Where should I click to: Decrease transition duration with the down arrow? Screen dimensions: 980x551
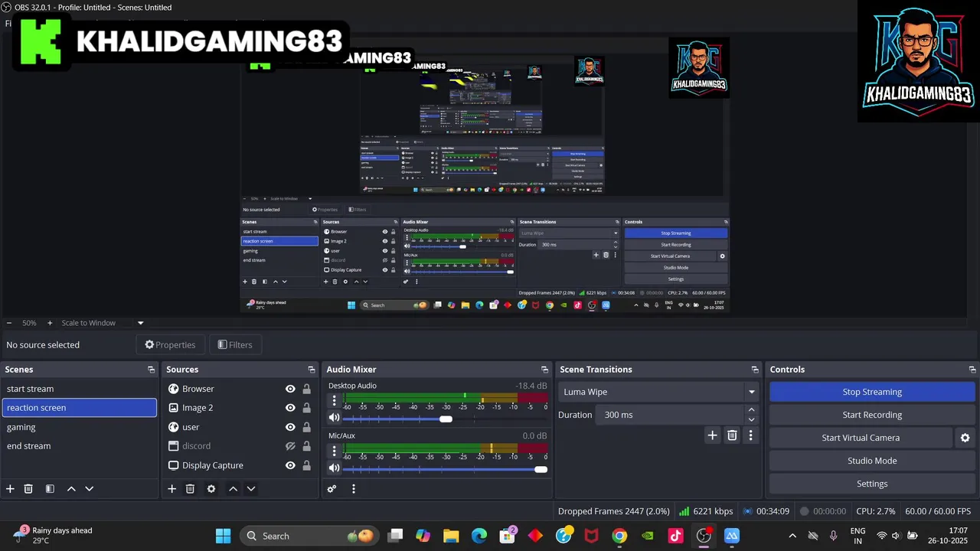pyautogui.click(x=751, y=419)
